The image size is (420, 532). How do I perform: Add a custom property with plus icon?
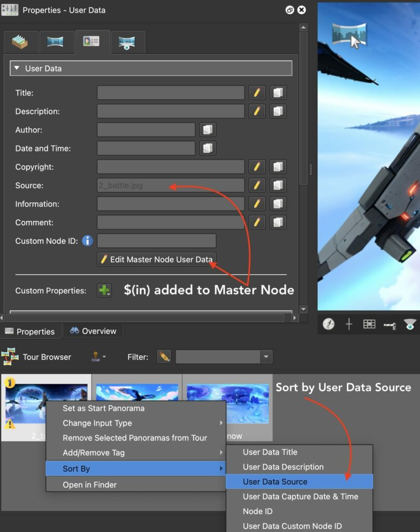(104, 290)
